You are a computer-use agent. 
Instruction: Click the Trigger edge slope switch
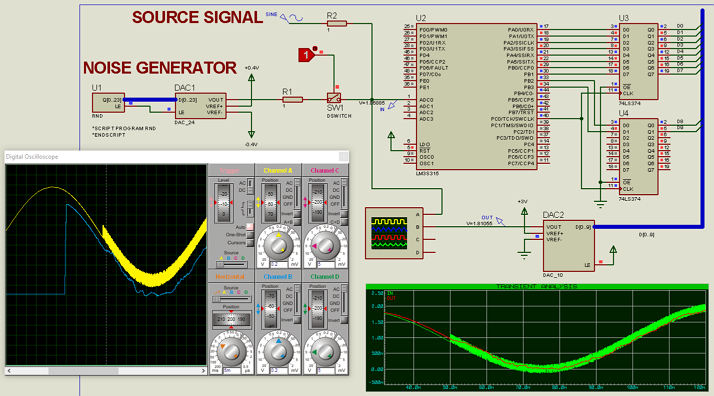(x=250, y=209)
